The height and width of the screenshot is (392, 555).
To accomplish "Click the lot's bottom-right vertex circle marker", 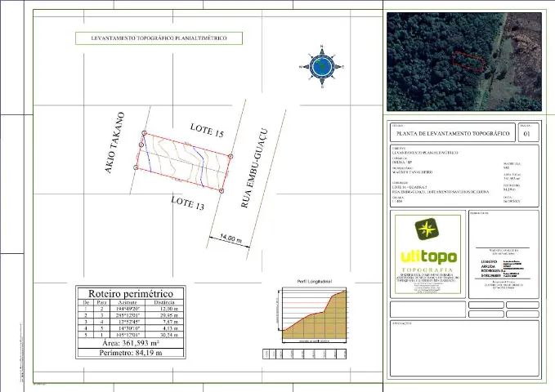I will click(222, 191).
